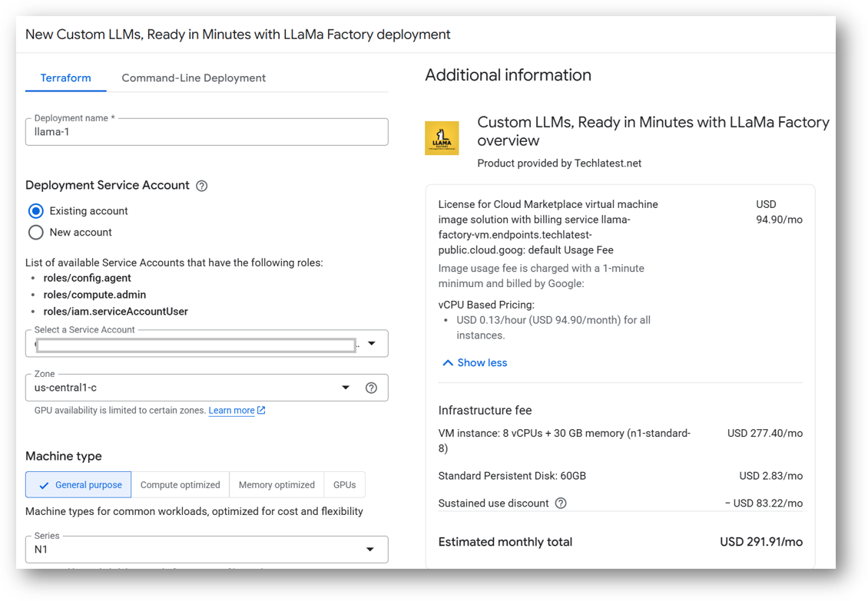This screenshot has width=868, height=601.
Task: Choose the Compute optimized machine type
Action: coord(181,485)
